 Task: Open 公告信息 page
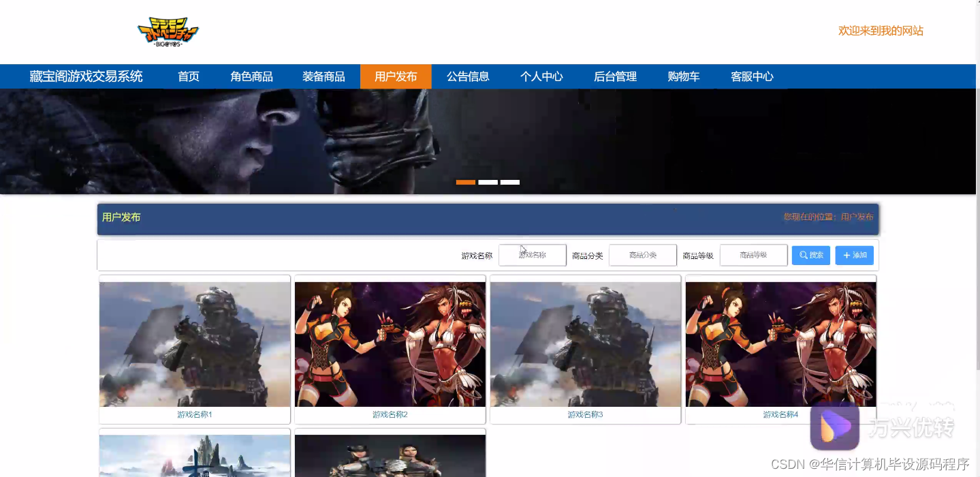(468, 76)
